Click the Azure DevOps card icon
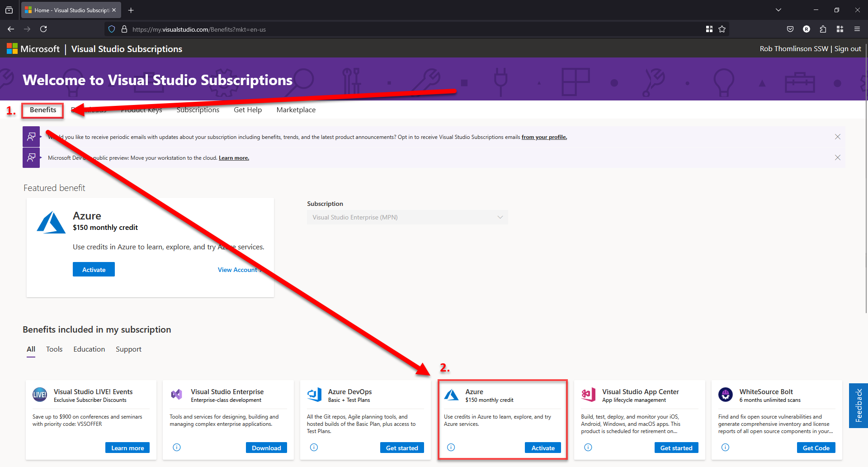Screen dimensions: 868x467 coord(314,395)
